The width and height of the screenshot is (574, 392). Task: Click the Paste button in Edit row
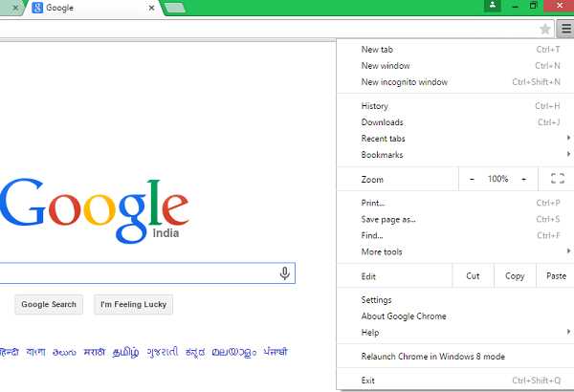(556, 276)
